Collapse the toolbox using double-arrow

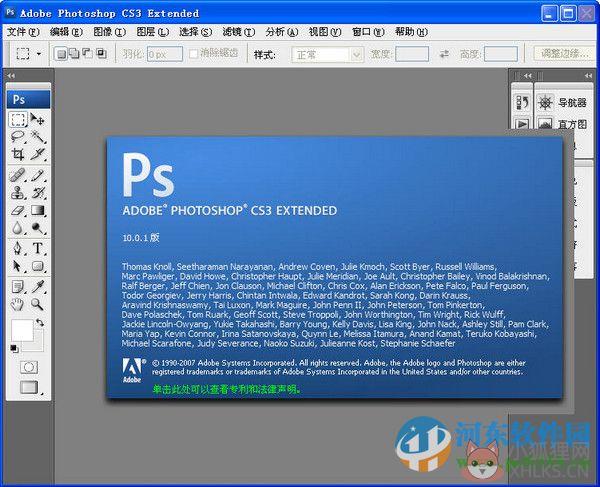point(11,76)
